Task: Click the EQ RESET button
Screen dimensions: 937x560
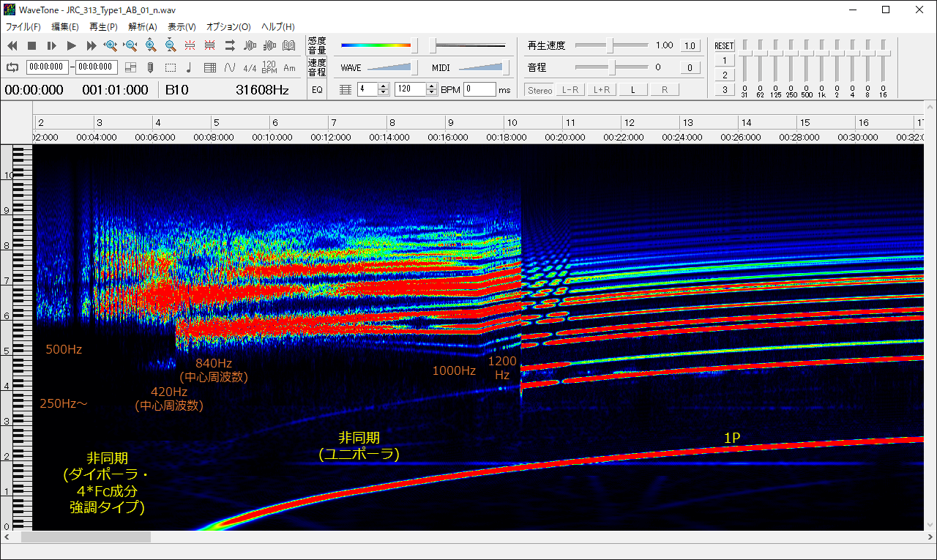Action: pyautogui.click(x=724, y=45)
